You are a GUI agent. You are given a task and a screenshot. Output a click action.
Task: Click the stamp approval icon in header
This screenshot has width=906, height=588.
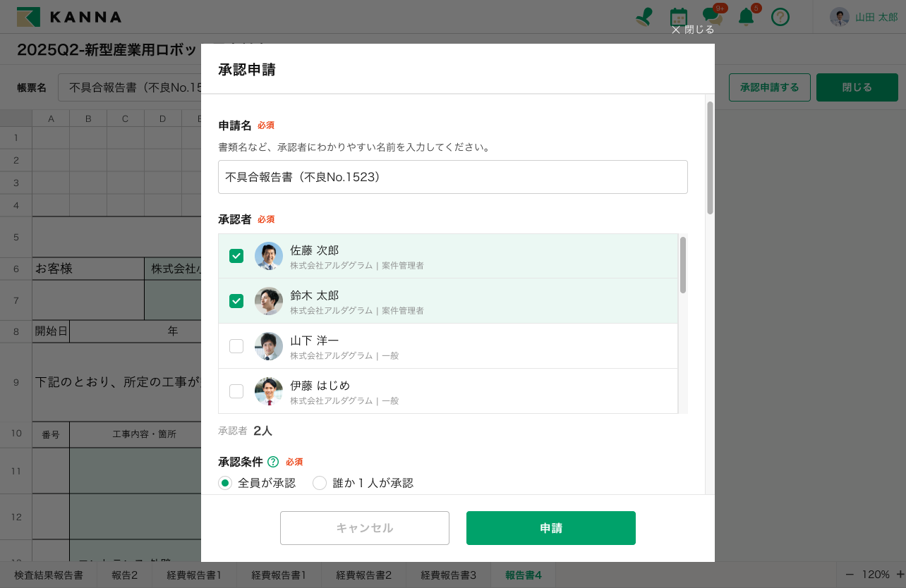pyautogui.click(x=644, y=17)
